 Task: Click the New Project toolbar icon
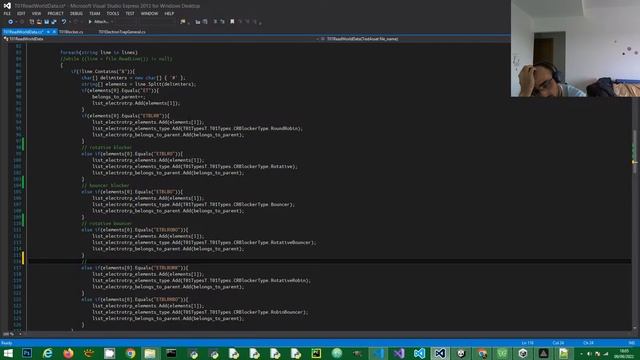click(x=32, y=22)
